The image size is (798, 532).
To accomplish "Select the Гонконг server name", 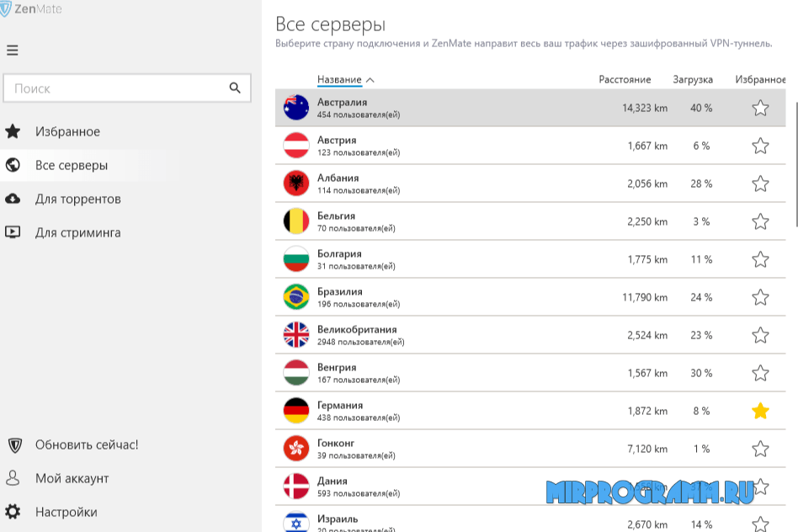I will (x=335, y=443).
